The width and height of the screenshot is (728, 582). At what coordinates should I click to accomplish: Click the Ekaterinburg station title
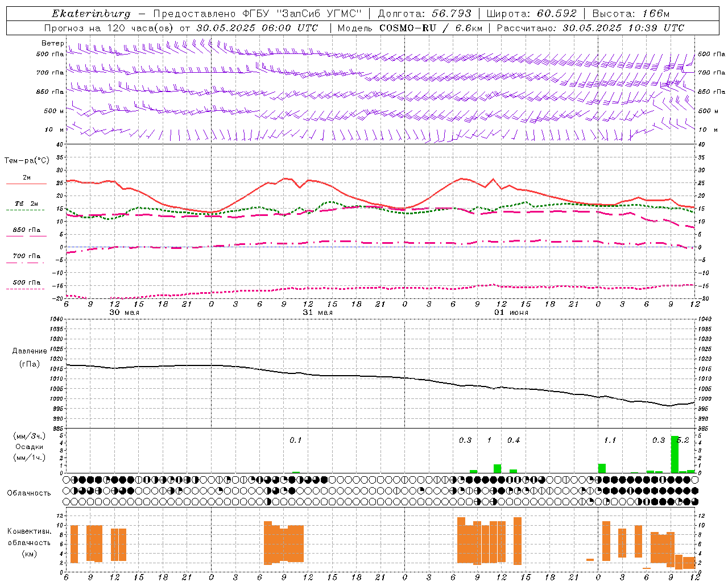click(91, 14)
